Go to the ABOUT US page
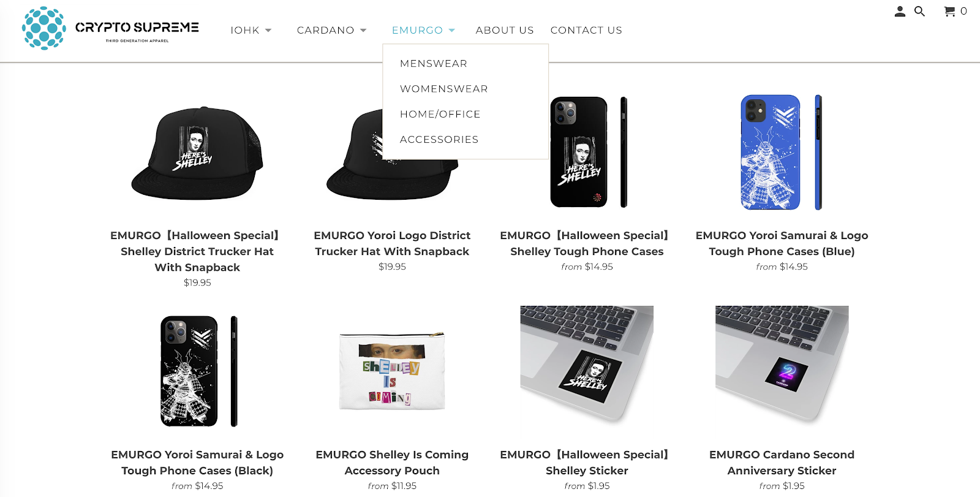Image resolution: width=980 pixels, height=497 pixels. click(x=505, y=31)
